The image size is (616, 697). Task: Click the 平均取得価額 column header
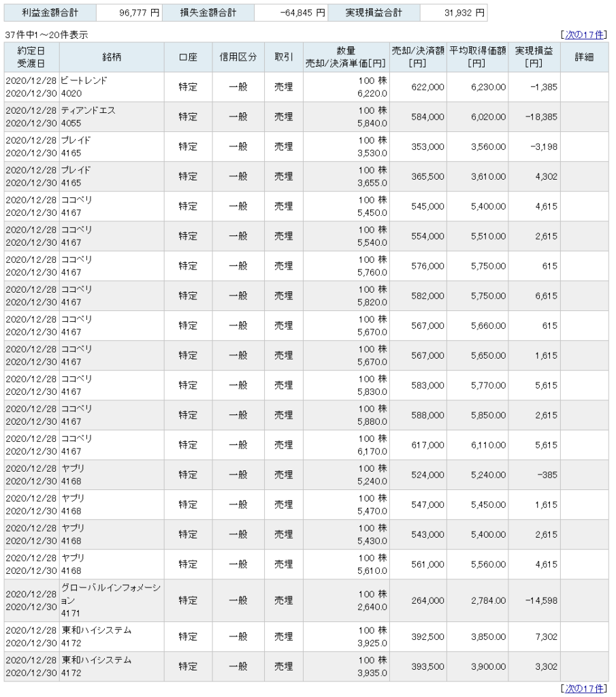pos(477,57)
